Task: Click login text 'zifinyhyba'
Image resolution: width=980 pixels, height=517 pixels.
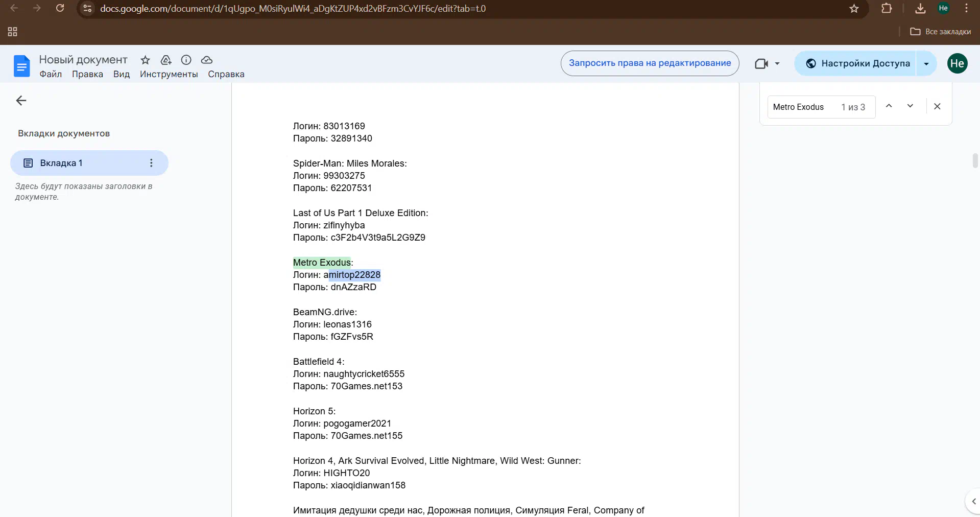Action: pyautogui.click(x=344, y=225)
